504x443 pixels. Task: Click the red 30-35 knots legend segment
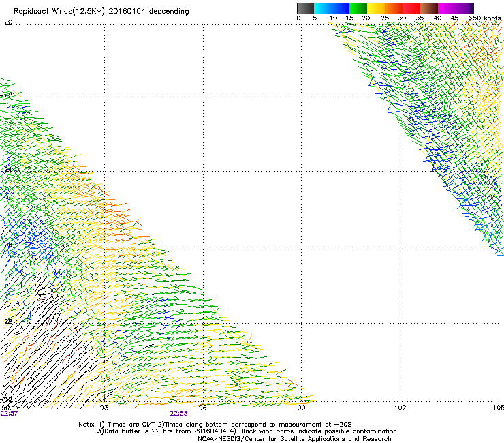411,8
